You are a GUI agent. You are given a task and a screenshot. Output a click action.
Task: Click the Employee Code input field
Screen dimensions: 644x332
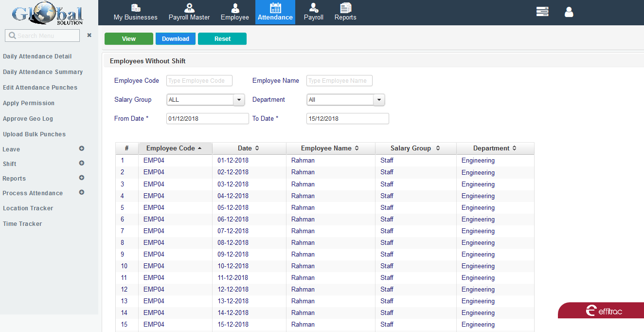coord(199,81)
